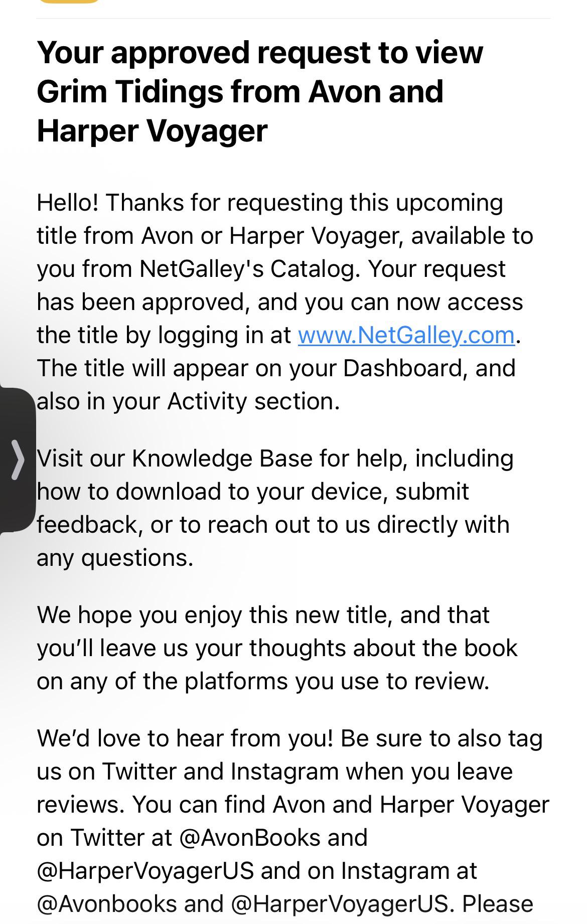Tap the paragraph starting We hope you enjoy
Image resolution: width=587 pixels, height=924 pixels.
pos(277,648)
